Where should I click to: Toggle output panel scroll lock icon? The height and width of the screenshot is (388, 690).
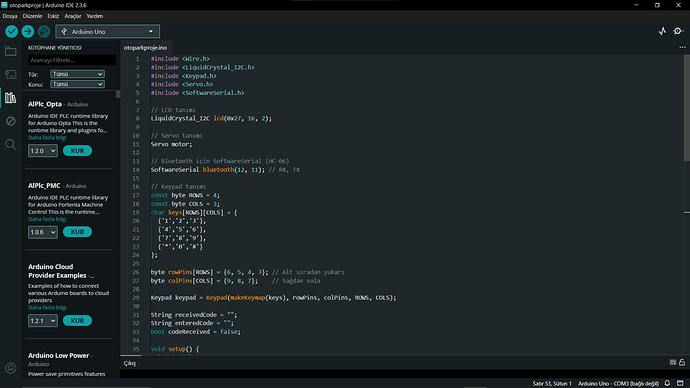pos(682,362)
